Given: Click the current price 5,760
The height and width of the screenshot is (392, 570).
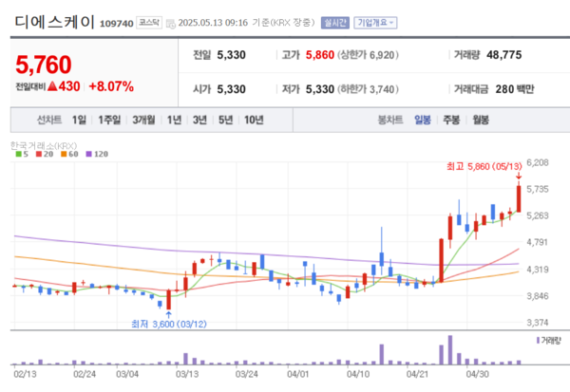Looking at the screenshot, I should point(44,65).
